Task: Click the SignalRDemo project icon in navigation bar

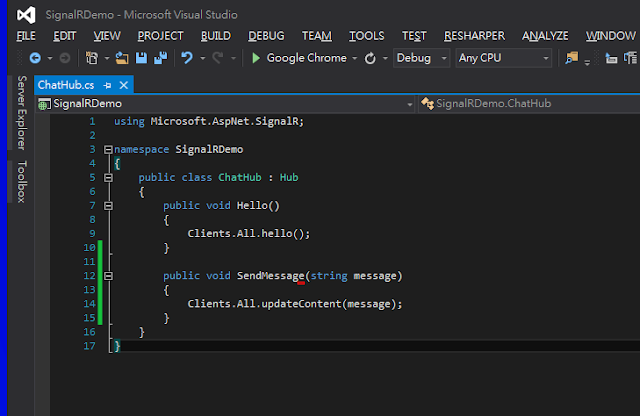Action: tap(44, 104)
